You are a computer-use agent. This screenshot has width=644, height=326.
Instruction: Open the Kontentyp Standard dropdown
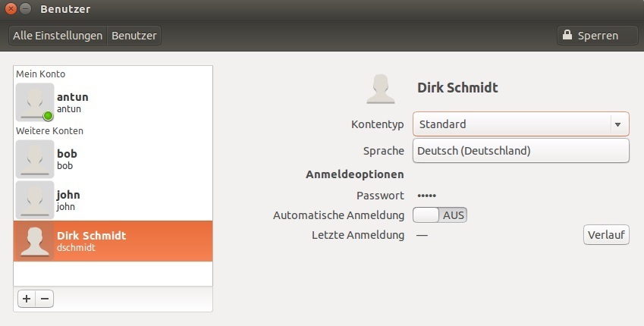pyautogui.click(x=521, y=124)
